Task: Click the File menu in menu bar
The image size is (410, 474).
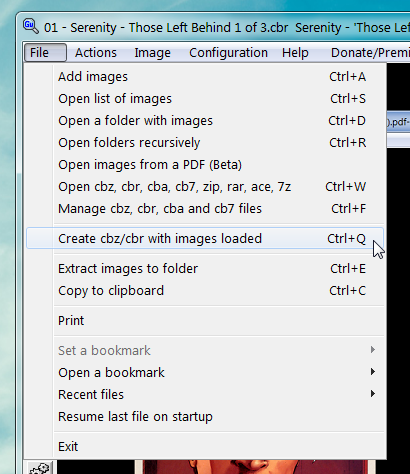Action: (45, 53)
